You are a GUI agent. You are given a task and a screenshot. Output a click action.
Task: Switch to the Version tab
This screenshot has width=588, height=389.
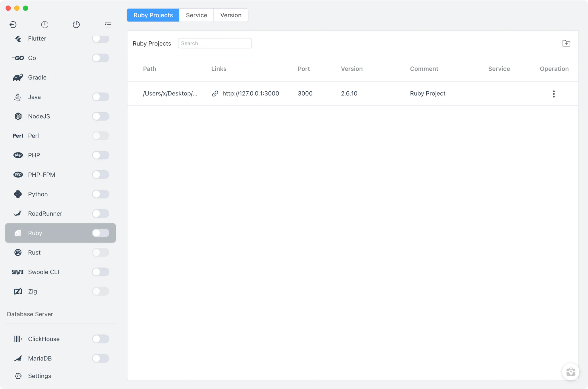(x=231, y=15)
